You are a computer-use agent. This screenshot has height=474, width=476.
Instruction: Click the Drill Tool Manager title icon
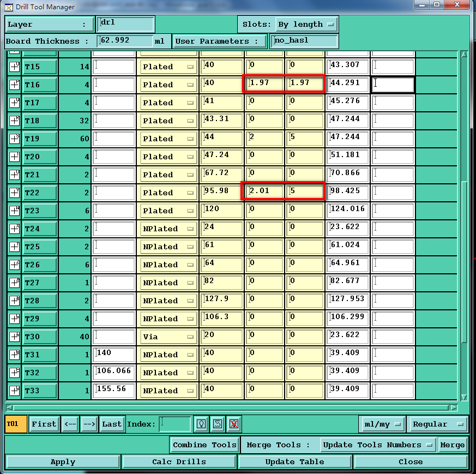9,7
